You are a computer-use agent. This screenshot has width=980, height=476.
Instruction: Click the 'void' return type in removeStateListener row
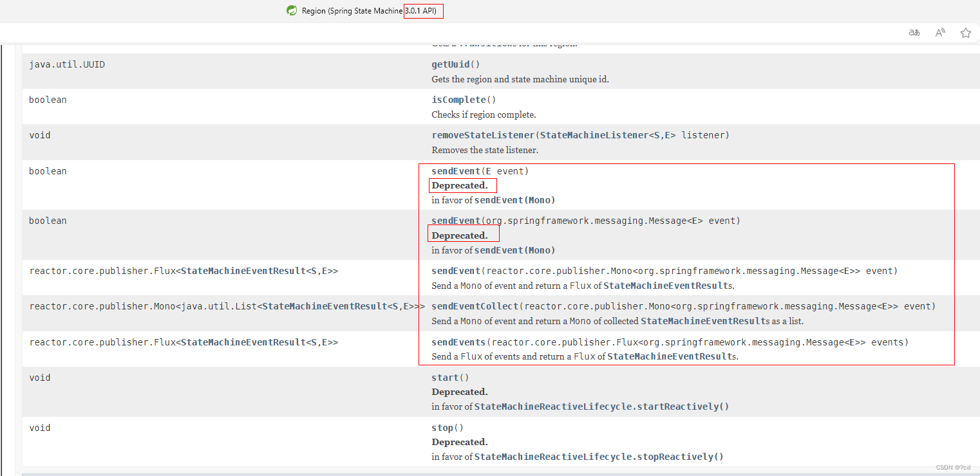(x=40, y=135)
